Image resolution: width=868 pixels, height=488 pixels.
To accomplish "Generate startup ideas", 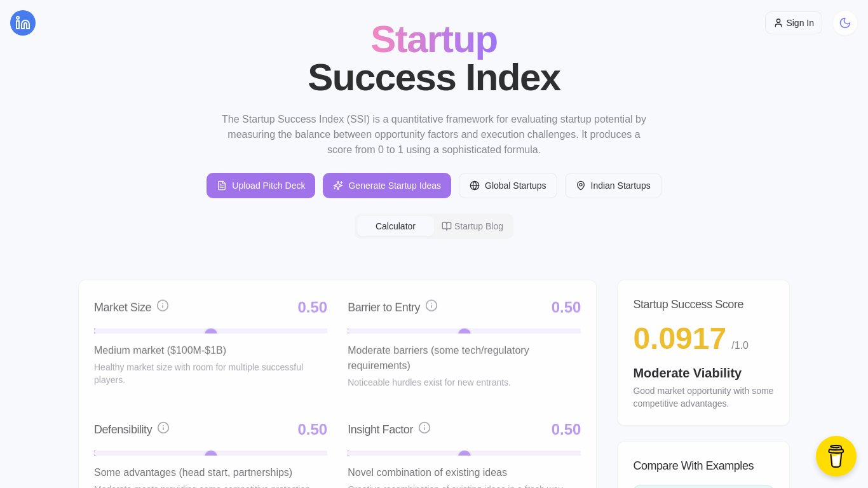I will click(387, 186).
